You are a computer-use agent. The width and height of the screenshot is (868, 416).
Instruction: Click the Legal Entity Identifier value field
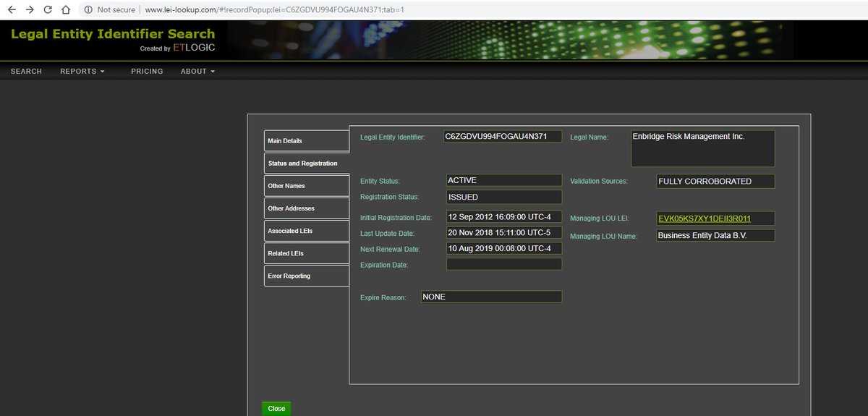[503, 136]
